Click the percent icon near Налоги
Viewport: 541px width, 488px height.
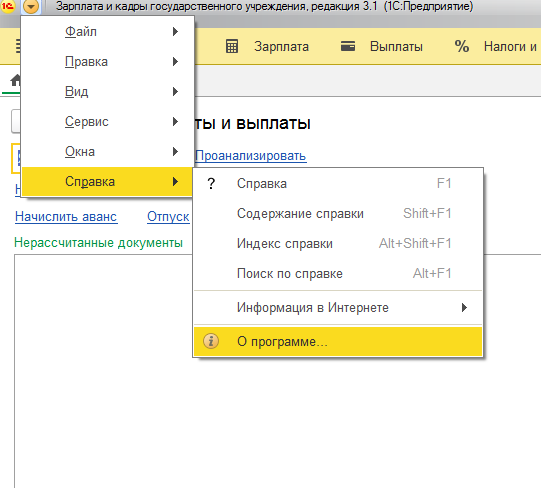pyautogui.click(x=462, y=46)
